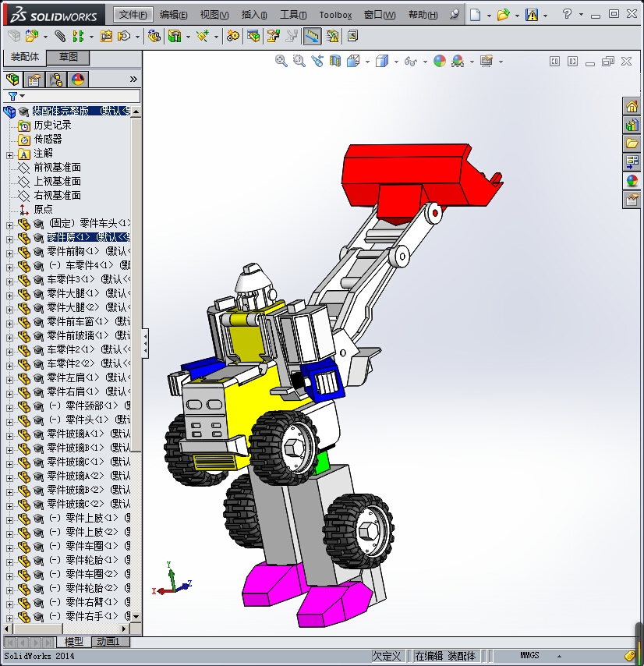The image size is (644, 666).
Task: Open ConfigurationManager tab icon
Action: coord(56,80)
